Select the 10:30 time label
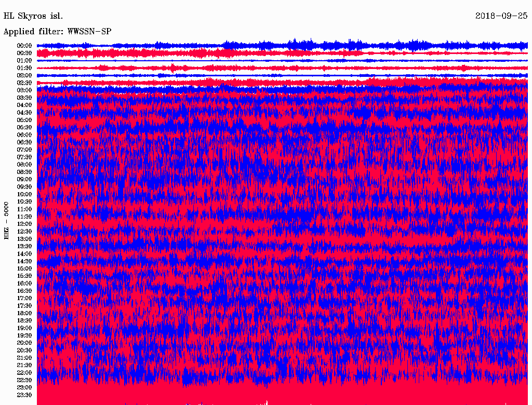The width and height of the screenshot is (532, 405). click(24, 201)
